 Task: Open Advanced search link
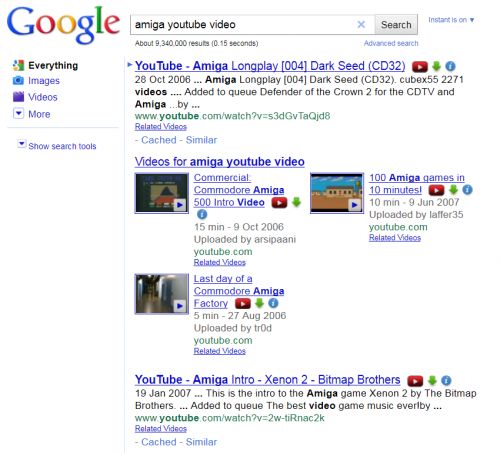[391, 43]
